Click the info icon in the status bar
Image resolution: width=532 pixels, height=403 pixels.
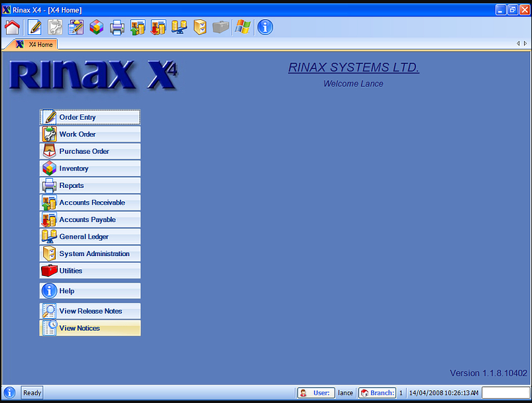tap(9, 392)
